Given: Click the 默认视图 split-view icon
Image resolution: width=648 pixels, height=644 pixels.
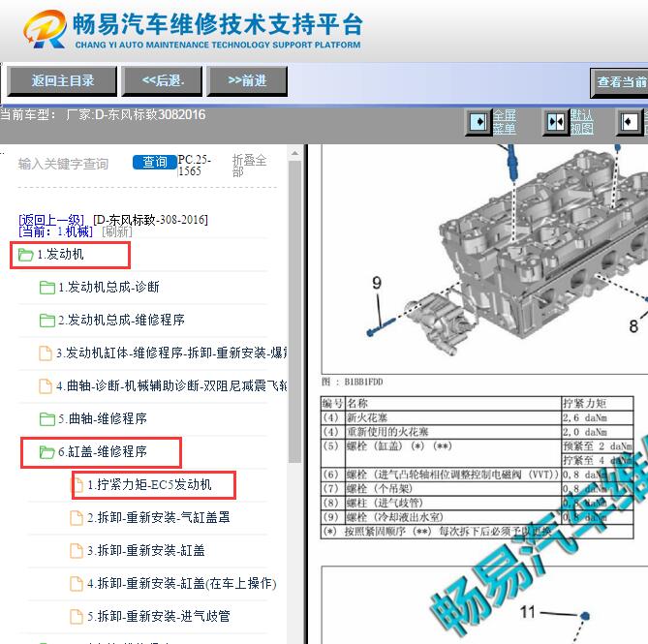Looking at the screenshot, I should tap(555, 122).
